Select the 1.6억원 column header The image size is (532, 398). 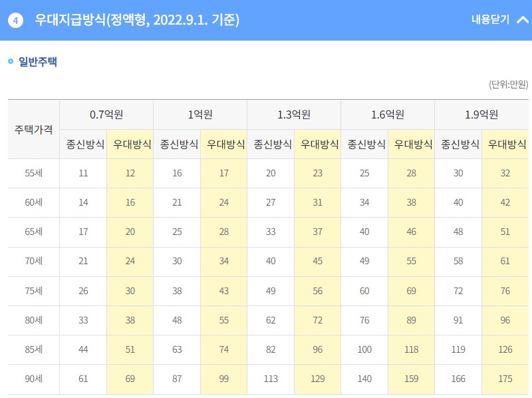point(388,114)
